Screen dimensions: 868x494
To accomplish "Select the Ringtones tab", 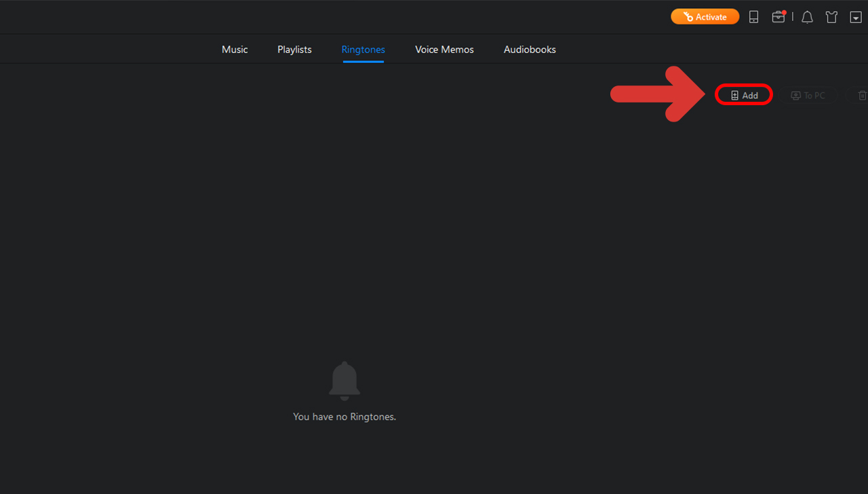I will pos(363,50).
